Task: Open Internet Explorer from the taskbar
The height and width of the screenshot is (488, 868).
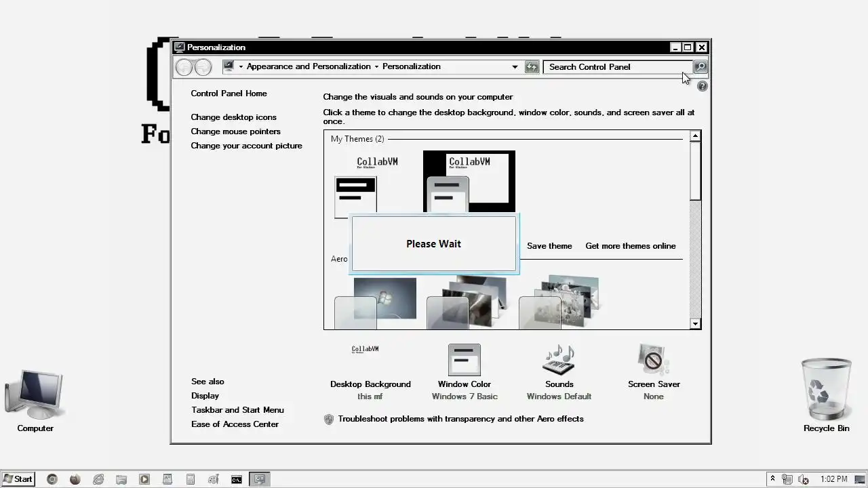Action: pyautogui.click(x=98, y=479)
